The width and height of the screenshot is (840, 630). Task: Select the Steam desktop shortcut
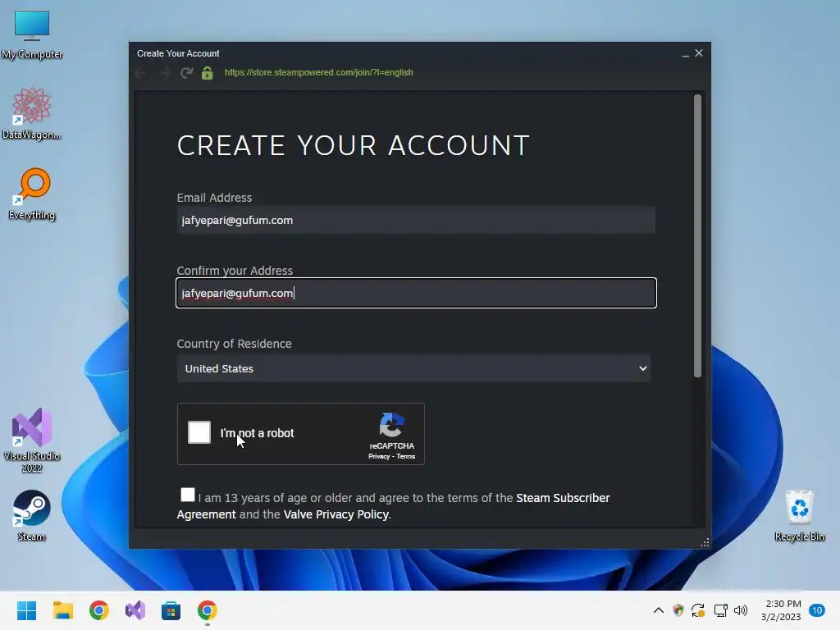click(32, 515)
